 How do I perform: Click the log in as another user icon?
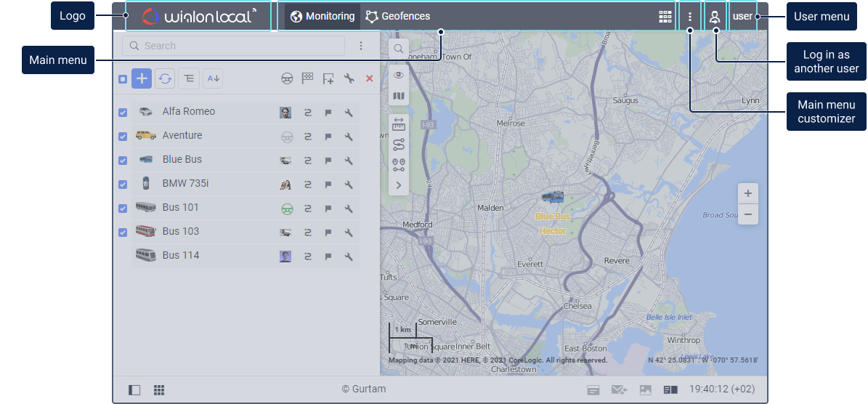pos(715,17)
